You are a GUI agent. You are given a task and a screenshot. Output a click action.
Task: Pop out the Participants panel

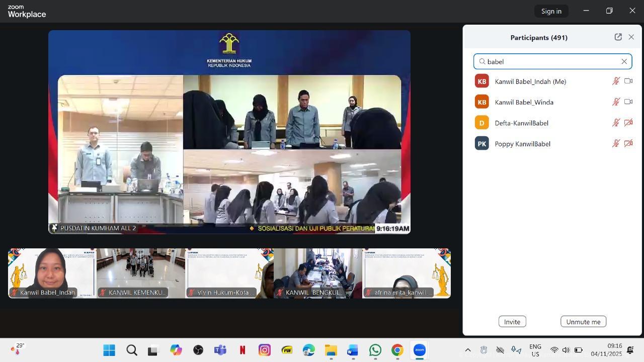618,37
